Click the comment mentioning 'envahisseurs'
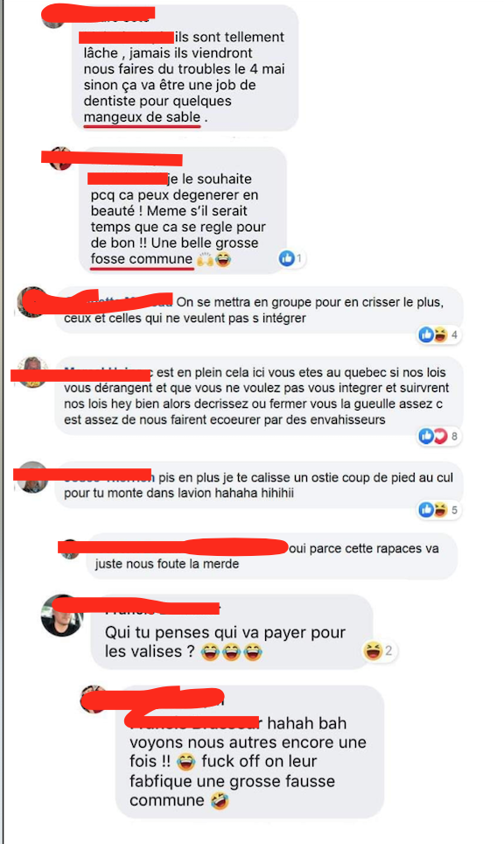The width and height of the screenshot is (504, 844). [x=258, y=396]
